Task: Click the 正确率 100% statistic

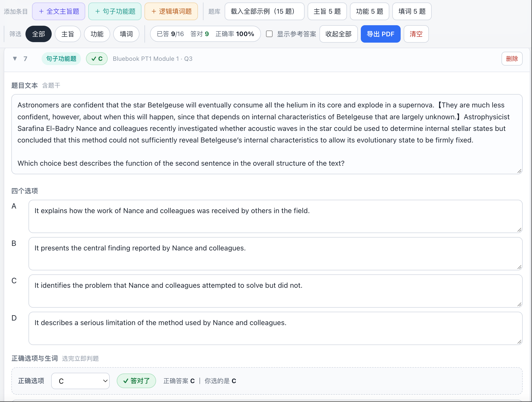Action: (x=235, y=34)
